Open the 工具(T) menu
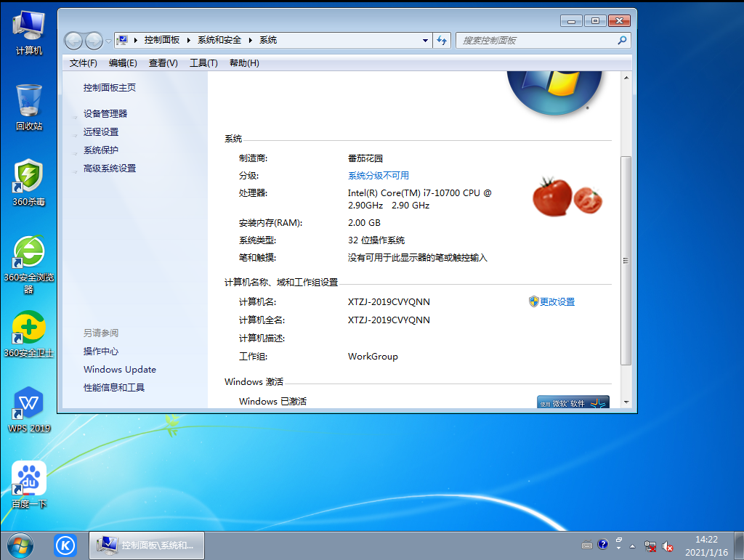The height and width of the screenshot is (560, 744). click(202, 63)
